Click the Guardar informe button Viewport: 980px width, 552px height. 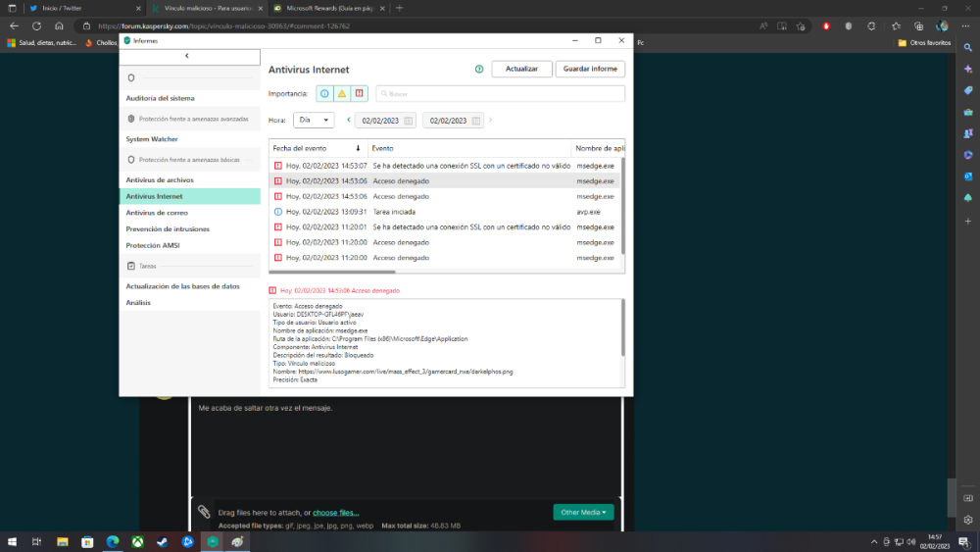click(590, 69)
